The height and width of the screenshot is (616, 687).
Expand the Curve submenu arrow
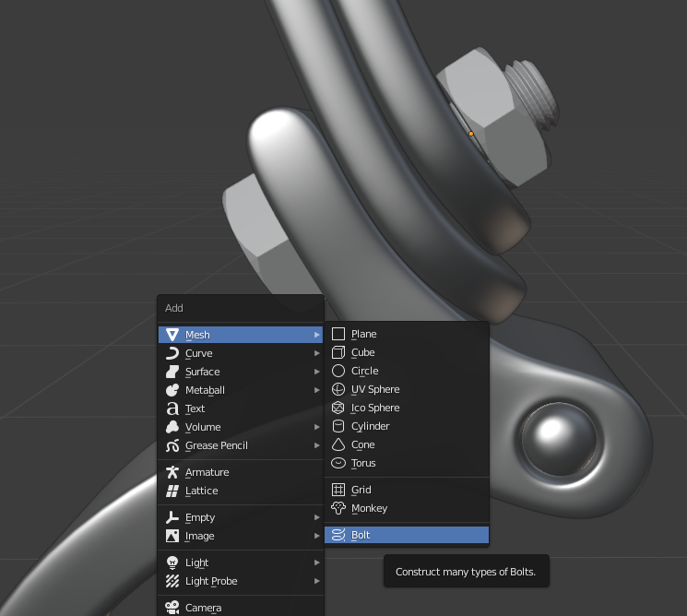[317, 353]
